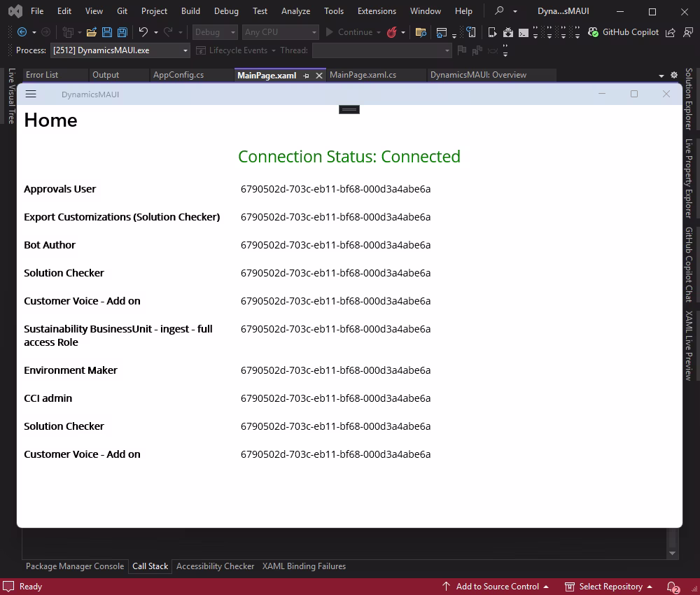Expand the Hot Reload options dropdown arrow

click(x=403, y=33)
